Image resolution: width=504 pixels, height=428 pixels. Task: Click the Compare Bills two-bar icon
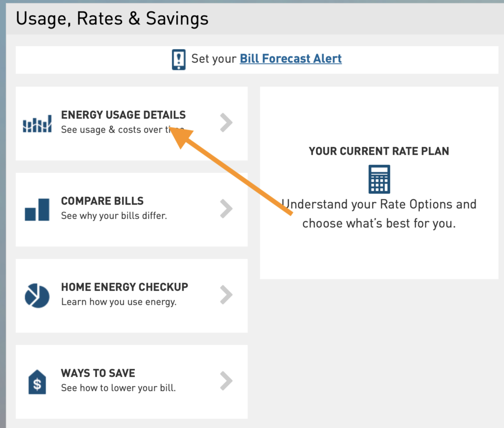37,210
